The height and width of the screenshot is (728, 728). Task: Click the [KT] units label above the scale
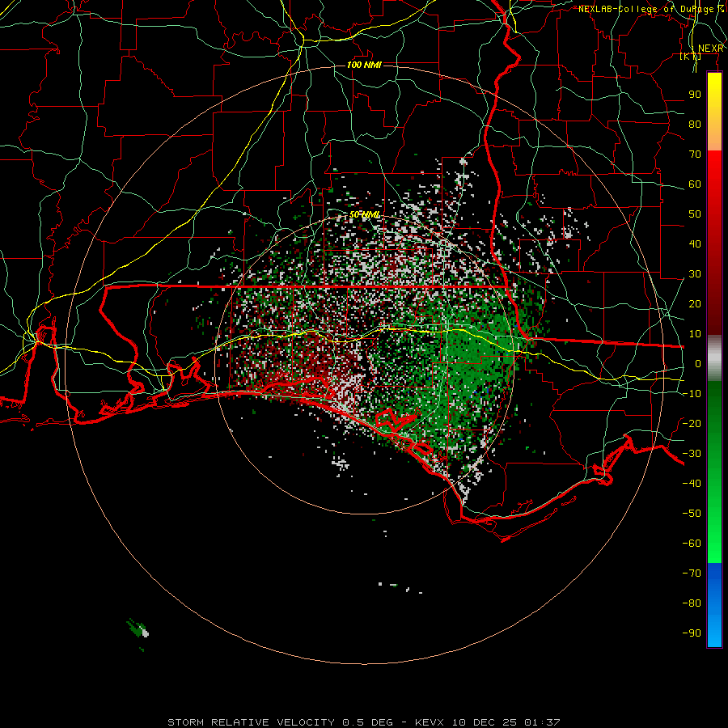691,57
